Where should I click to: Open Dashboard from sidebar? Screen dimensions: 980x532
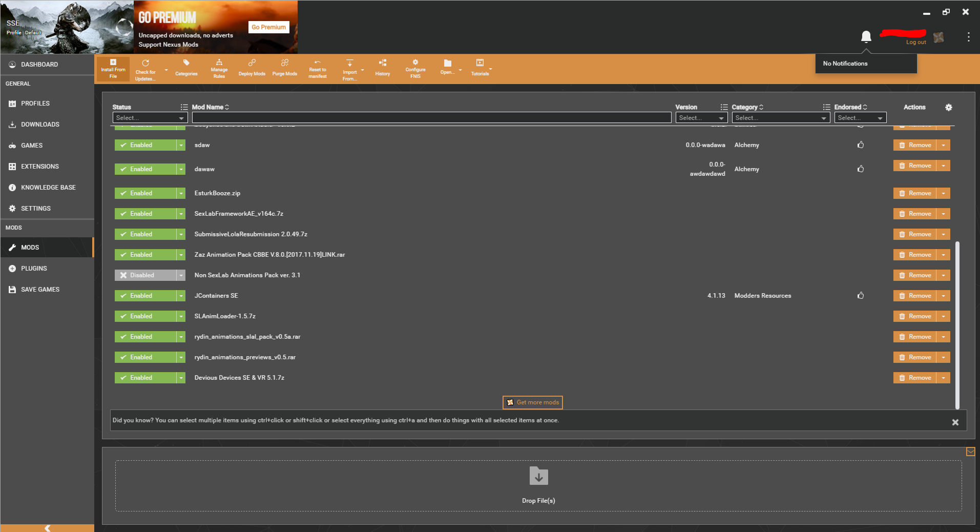tap(47, 65)
